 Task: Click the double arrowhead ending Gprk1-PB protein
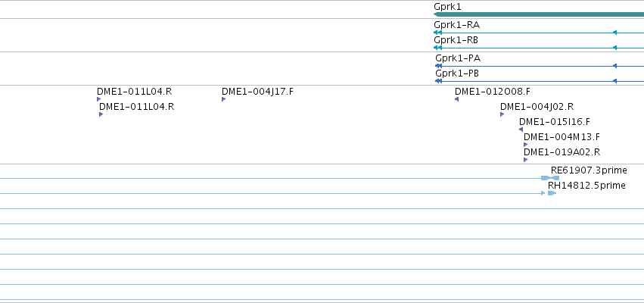[438, 81]
